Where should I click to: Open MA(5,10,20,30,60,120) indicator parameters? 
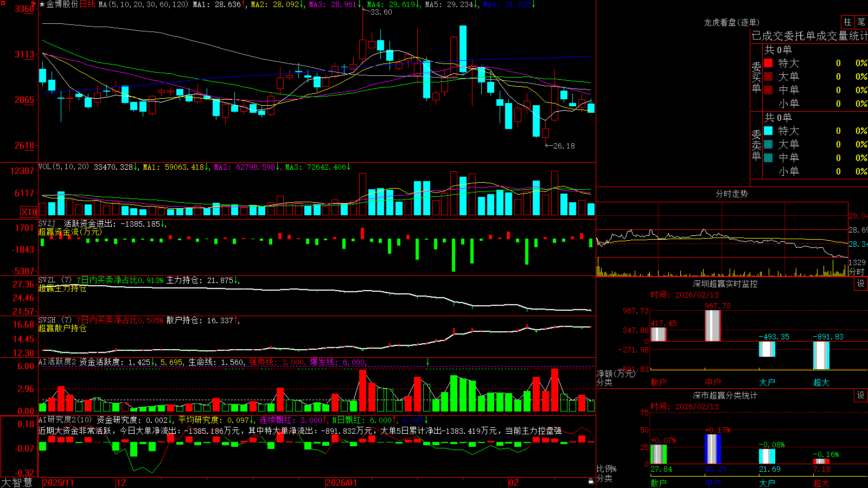143,4
